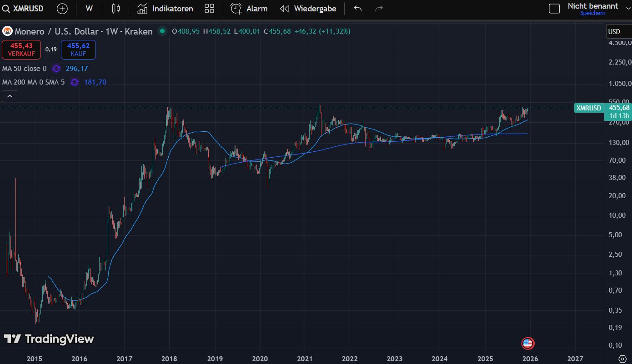Screen dimensions: 632x364
Task: Open the candlestick chart type selector
Action: tap(115, 9)
